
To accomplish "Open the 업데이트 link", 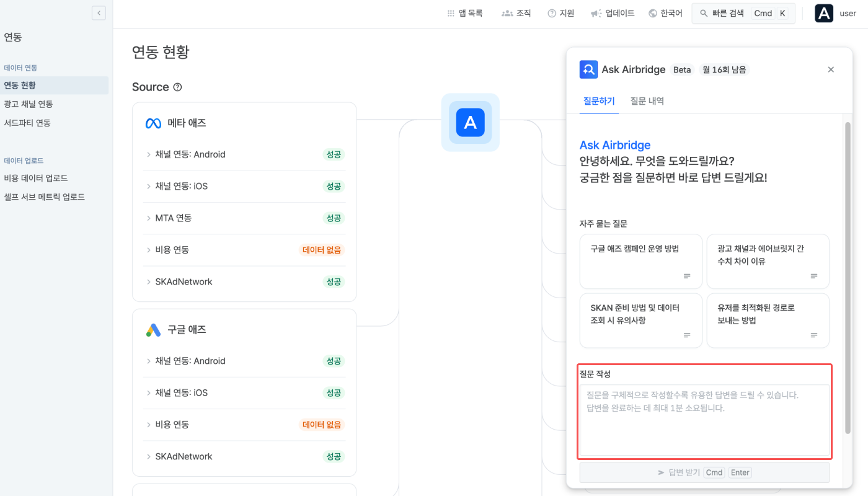I will coord(613,13).
